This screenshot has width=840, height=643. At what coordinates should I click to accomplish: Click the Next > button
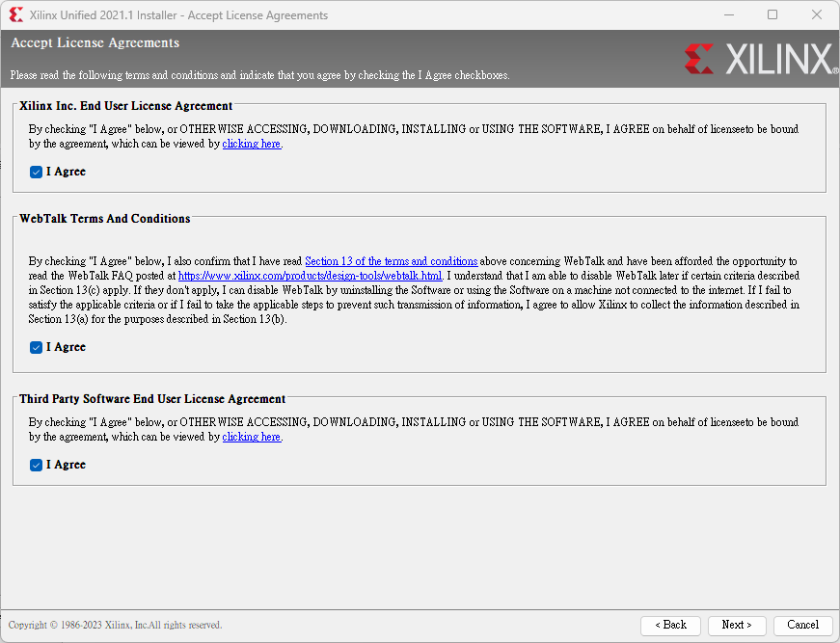(x=737, y=625)
